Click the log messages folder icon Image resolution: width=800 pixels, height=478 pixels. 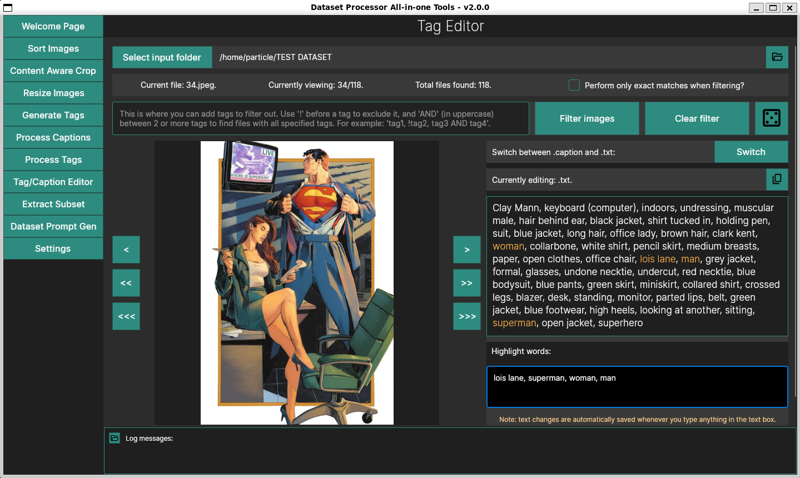click(x=115, y=438)
